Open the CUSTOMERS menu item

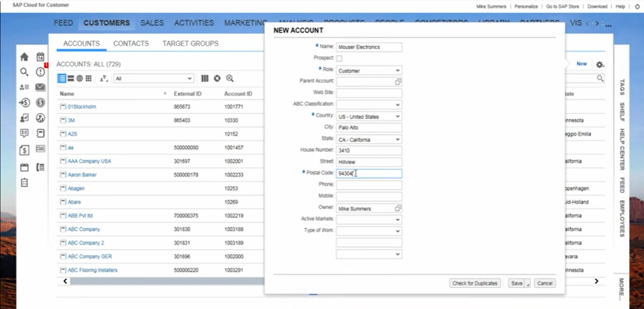coord(106,23)
